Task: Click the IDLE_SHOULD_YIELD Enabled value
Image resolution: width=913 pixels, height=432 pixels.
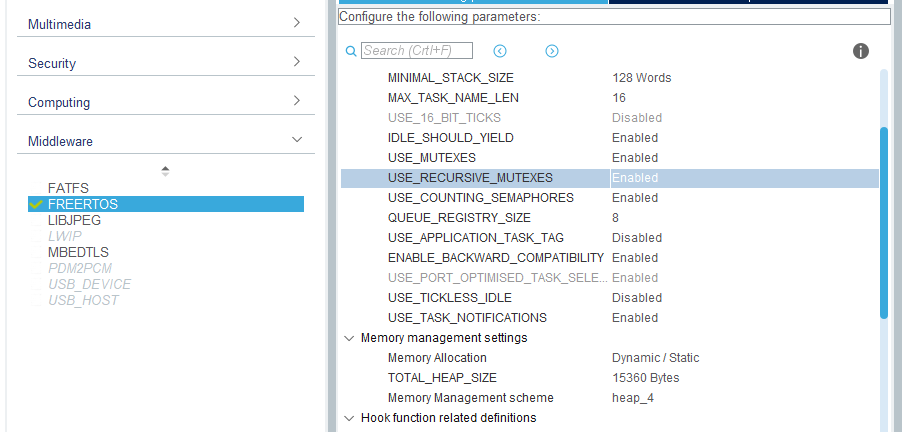Action: [x=635, y=138]
